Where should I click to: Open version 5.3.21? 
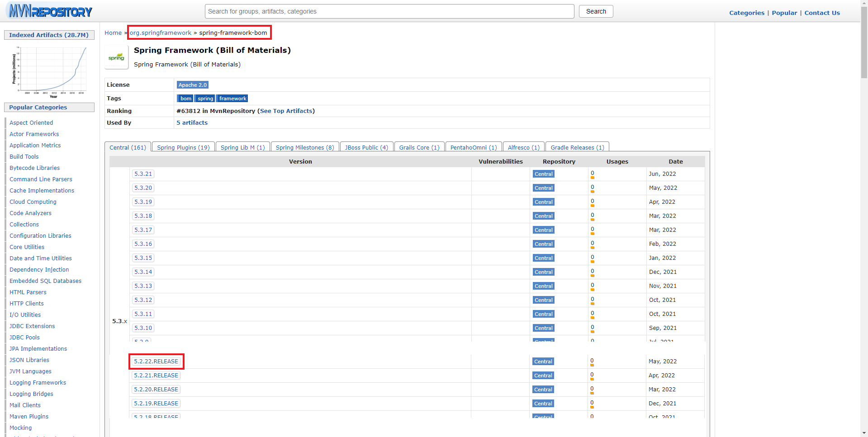point(143,174)
